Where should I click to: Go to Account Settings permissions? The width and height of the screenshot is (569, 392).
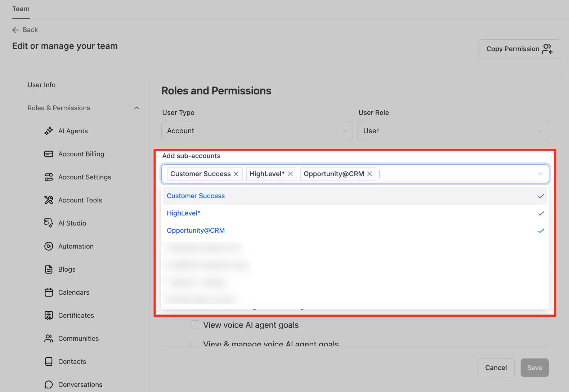(85, 177)
